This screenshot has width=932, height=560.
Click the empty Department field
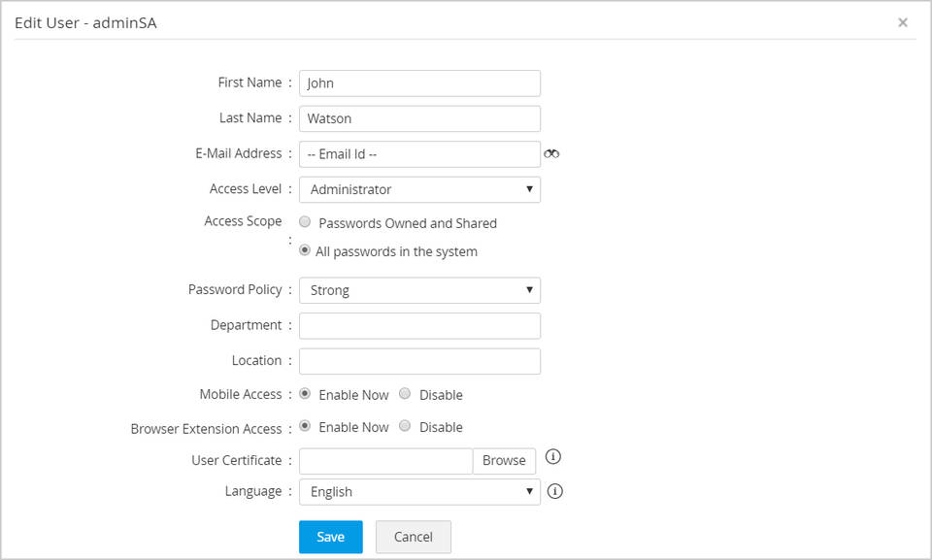click(x=419, y=325)
